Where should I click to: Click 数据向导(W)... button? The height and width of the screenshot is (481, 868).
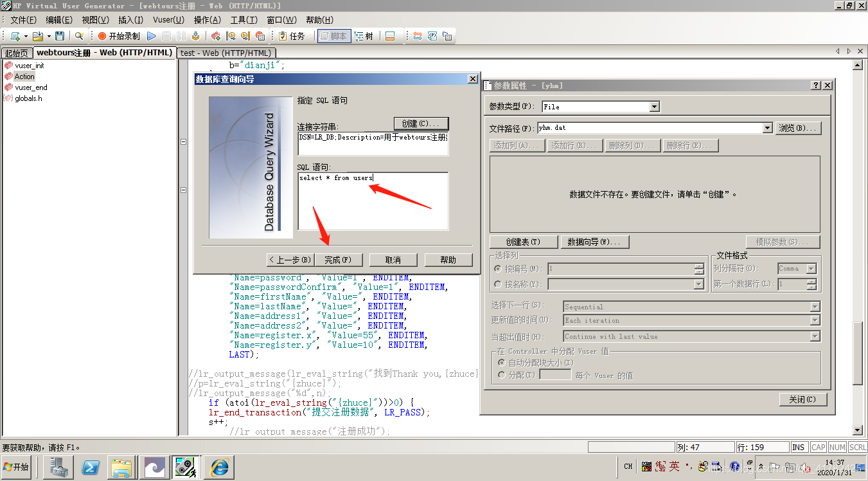pos(594,242)
